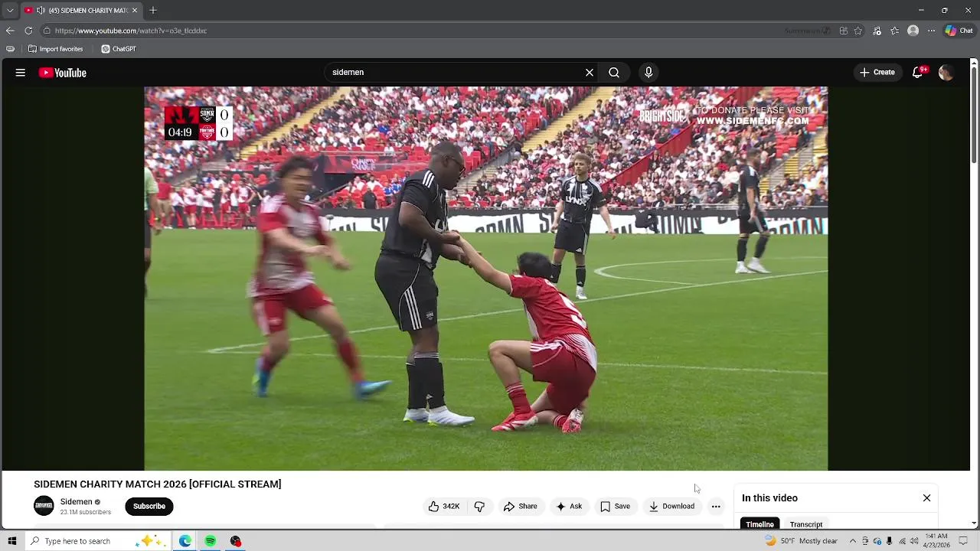The image size is (980, 551).
Task: Reload the page
Action: coord(28,31)
